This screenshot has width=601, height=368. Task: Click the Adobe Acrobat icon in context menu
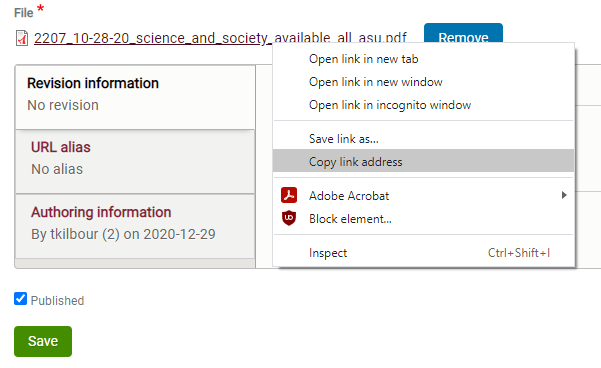point(289,195)
